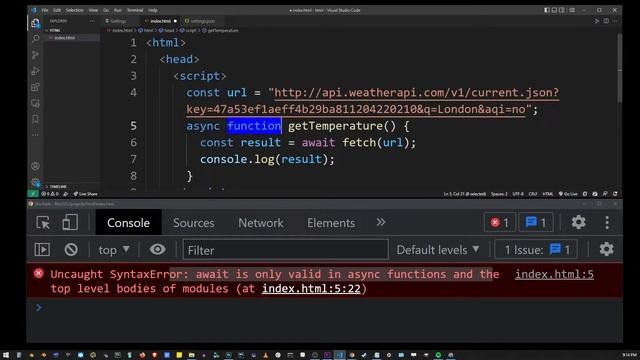Focus the console Filter input

285,250
